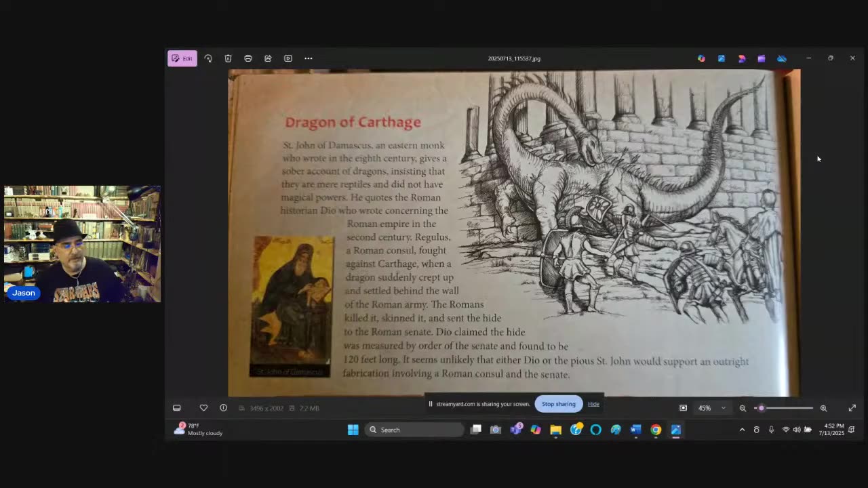
Task: Open the 4:52 PM clock and date
Action: pos(831,430)
